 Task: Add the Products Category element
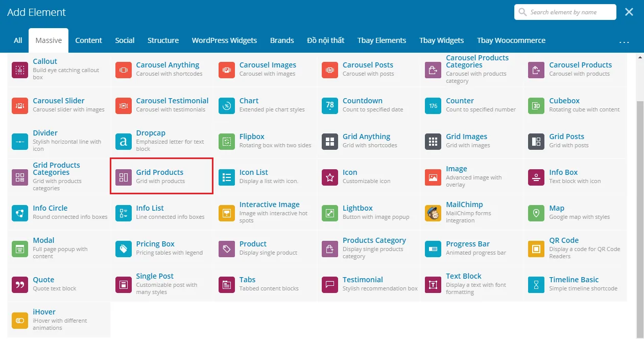pos(369,248)
